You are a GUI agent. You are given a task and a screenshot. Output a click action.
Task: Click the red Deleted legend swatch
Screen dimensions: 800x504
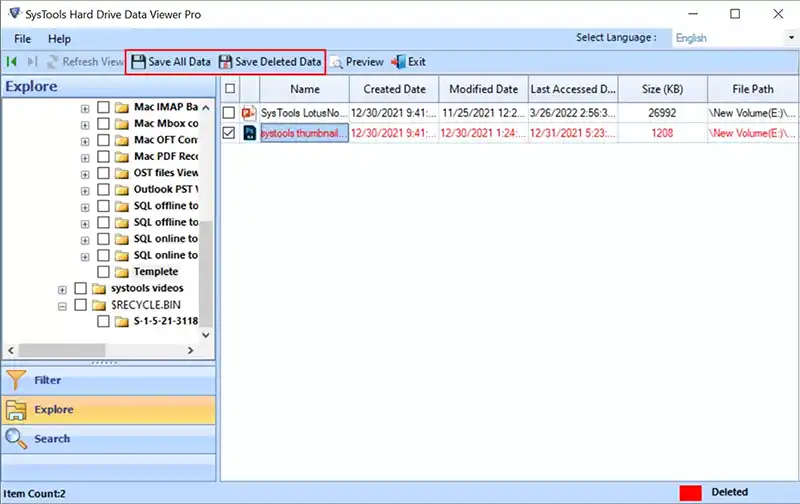point(690,493)
